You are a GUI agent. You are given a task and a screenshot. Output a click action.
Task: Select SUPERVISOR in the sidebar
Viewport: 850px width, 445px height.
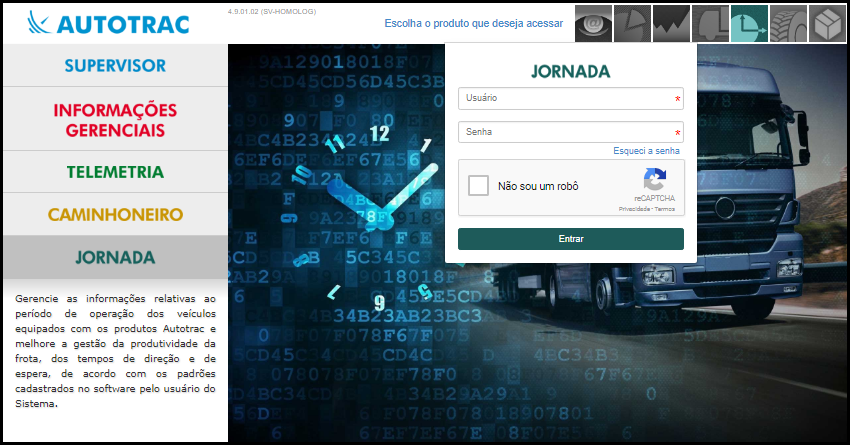pyautogui.click(x=115, y=66)
